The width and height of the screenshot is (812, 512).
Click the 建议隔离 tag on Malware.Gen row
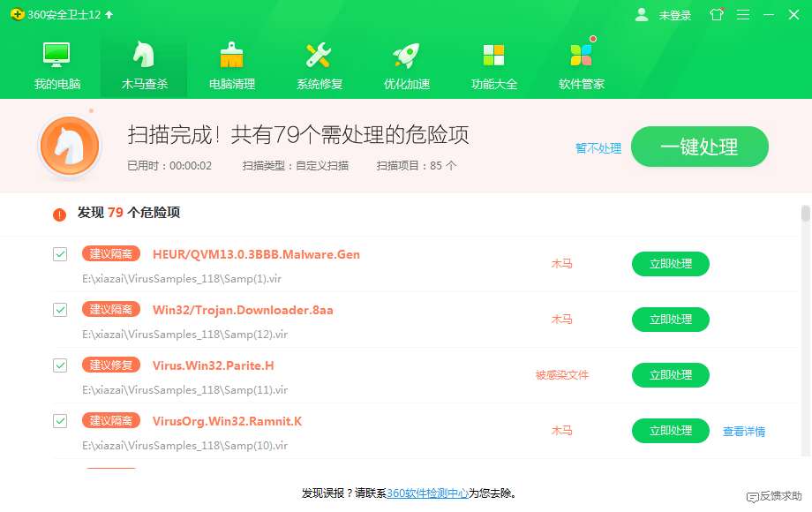pos(111,253)
